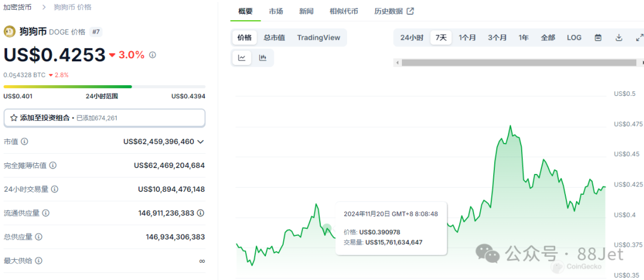Click the US$0.401 range low label
Viewport: 644px width, 280px height.
click(18, 97)
